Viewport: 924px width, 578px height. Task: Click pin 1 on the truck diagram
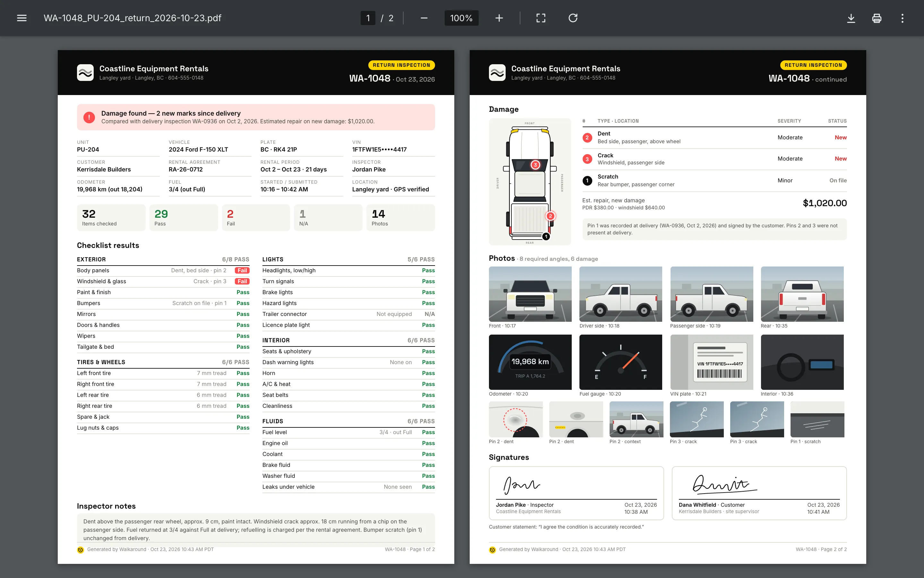(x=546, y=237)
